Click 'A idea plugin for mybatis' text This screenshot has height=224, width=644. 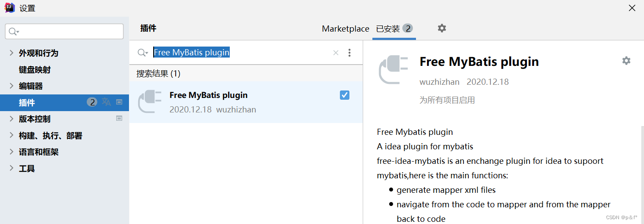coord(425,146)
